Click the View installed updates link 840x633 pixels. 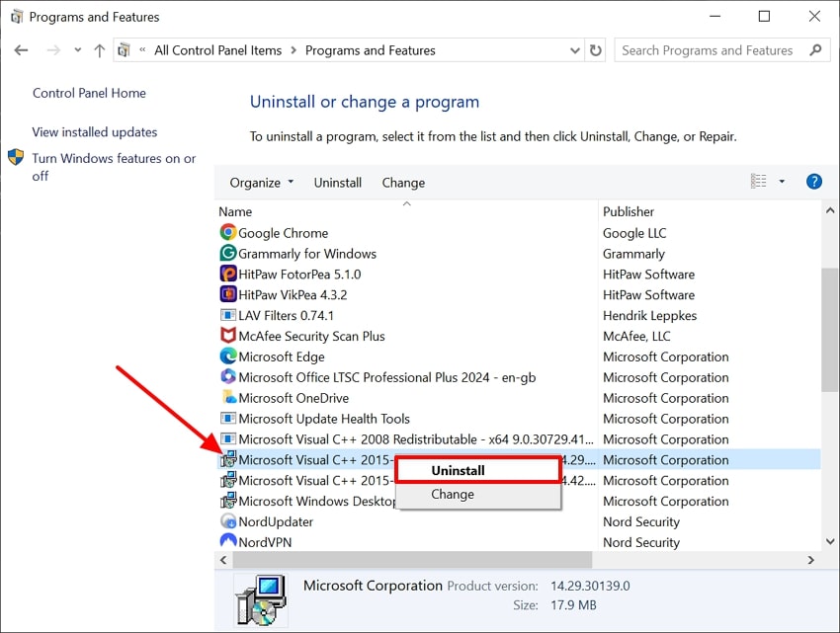point(94,131)
